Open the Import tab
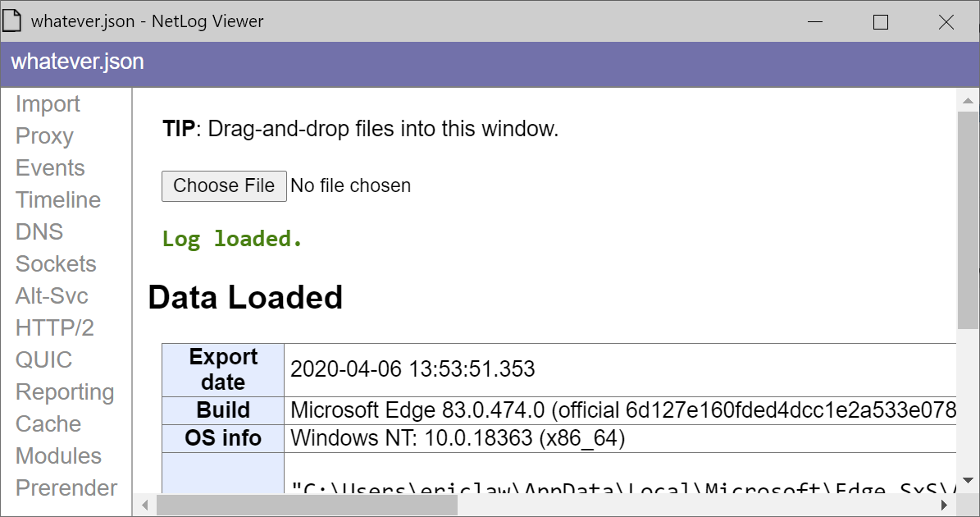The image size is (980, 517). click(x=48, y=104)
